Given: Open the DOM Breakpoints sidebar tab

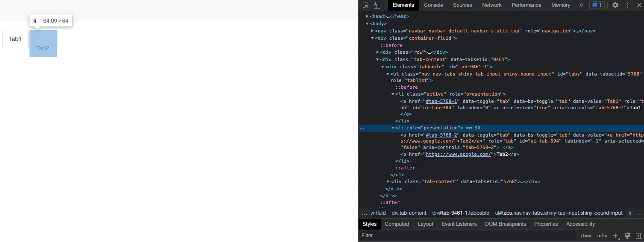Looking at the screenshot, I should click(x=506, y=224).
